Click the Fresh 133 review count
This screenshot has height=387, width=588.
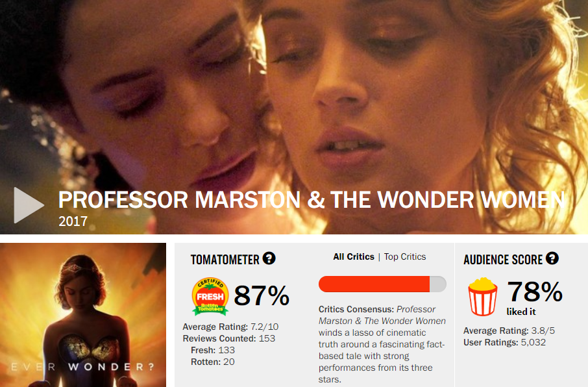(x=213, y=350)
